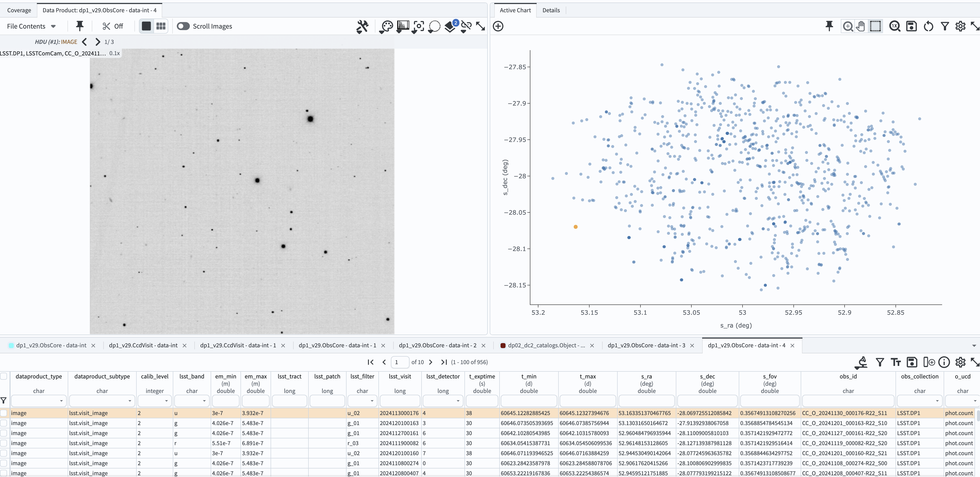Go to the next table page
The width and height of the screenshot is (980, 477).
(x=430, y=362)
